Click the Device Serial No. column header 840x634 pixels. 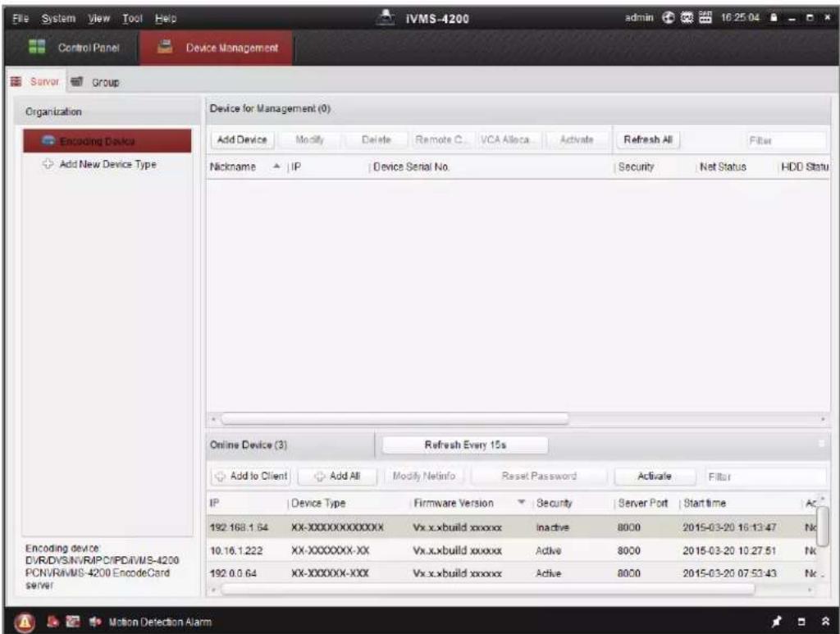coord(491,167)
